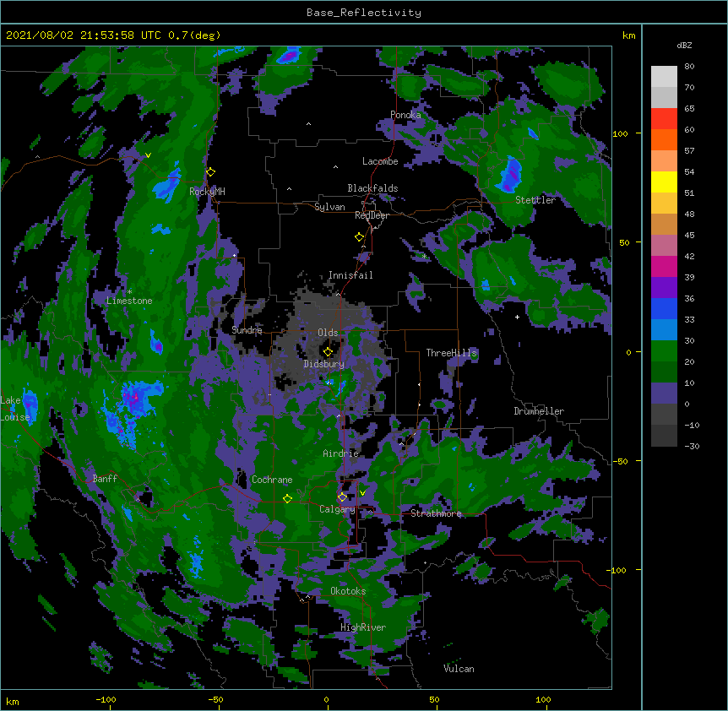Click the Banff label
The width and height of the screenshot is (728, 711).
pos(105,479)
